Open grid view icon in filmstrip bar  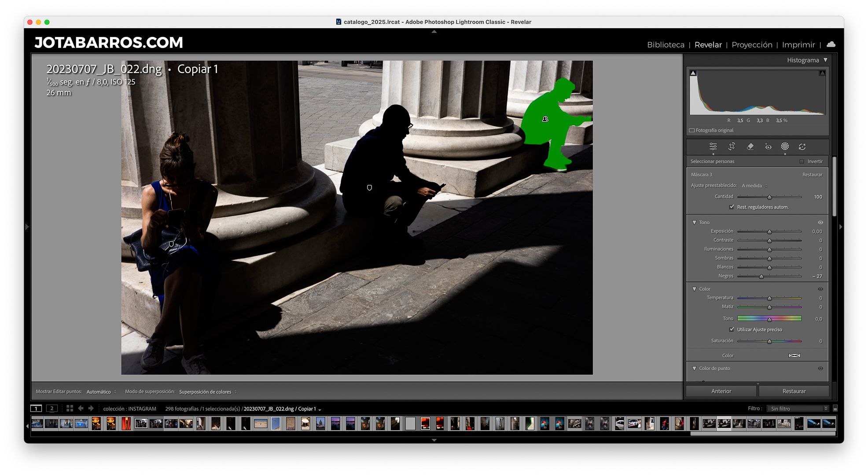coord(70,408)
